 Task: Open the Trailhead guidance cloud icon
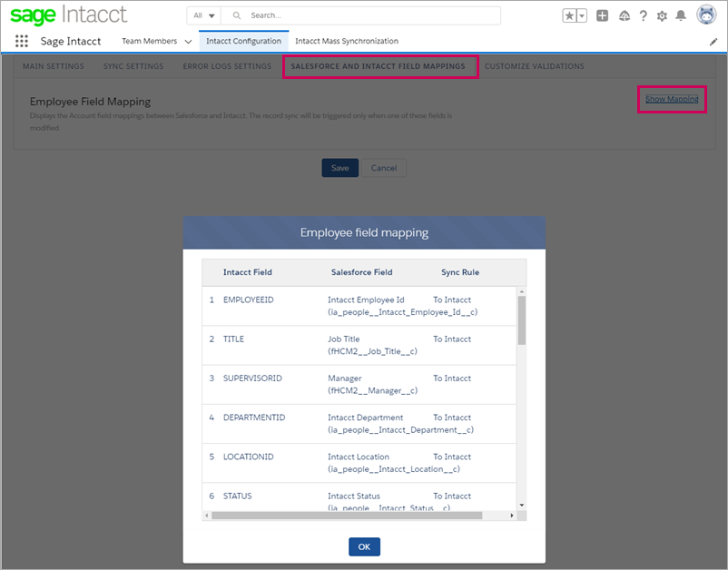coord(625,15)
